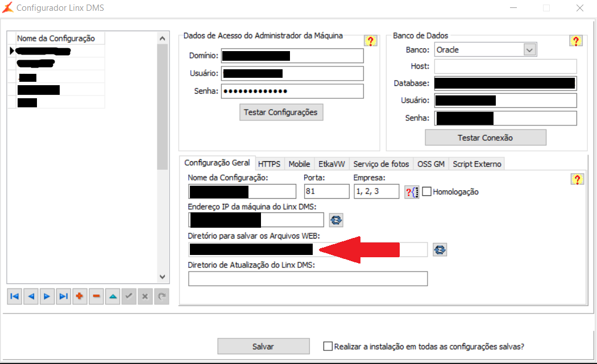This screenshot has height=364, width=597.
Task: Click Nome da Configuração column header
Action: [60, 39]
